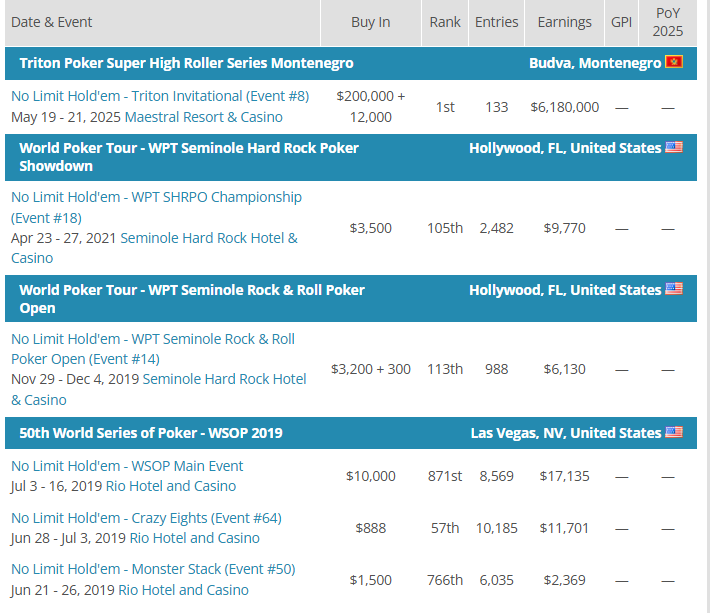Screen dimensions: 710x613
Task: Open Triton Invitational (Event #8) link
Action: (x=160, y=96)
